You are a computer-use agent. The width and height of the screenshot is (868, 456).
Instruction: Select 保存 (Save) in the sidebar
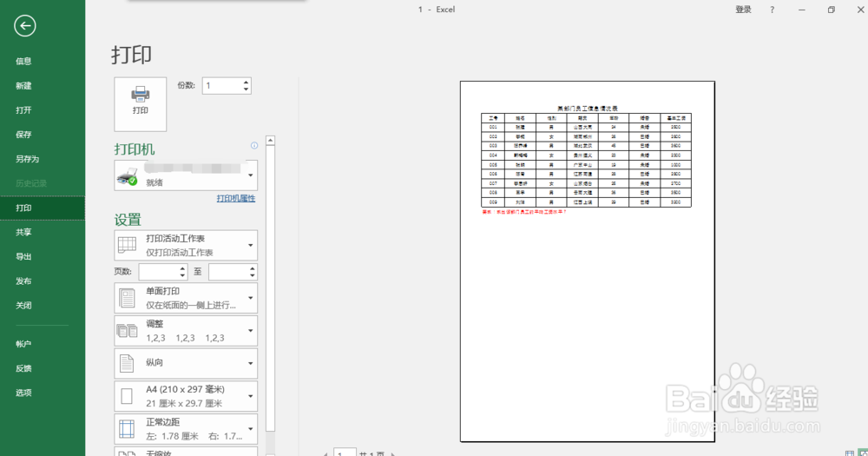point(43,135)
